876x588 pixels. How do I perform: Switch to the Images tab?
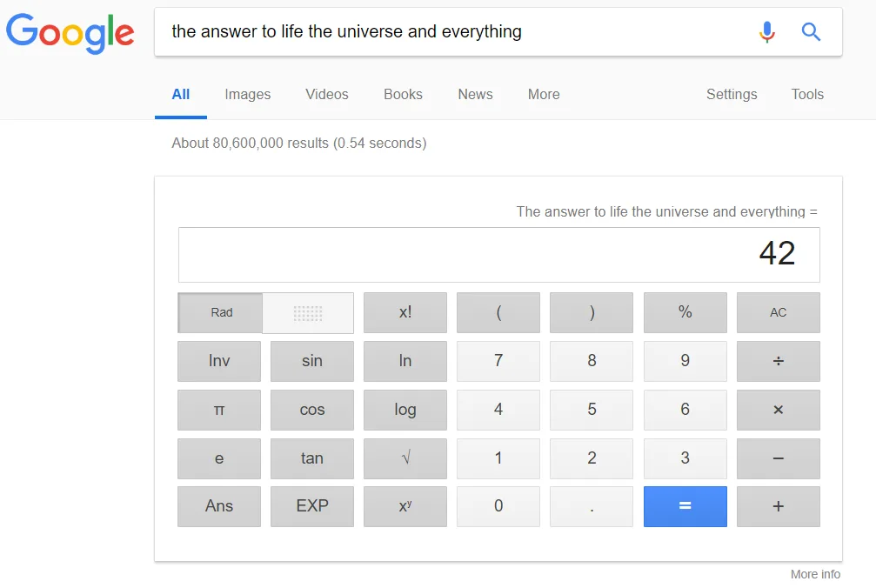247,94
